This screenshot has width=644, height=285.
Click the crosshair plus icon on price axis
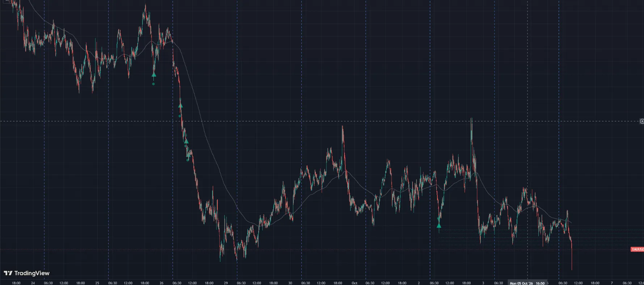pyautogui.click(x=642, y=121)
